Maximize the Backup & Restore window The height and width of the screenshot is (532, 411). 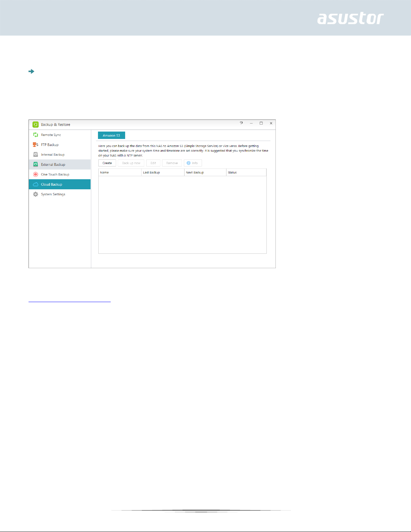coord(261,123)
